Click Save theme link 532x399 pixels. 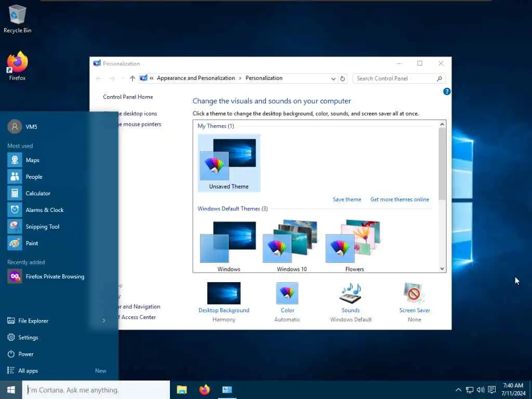tap(347, 199)
